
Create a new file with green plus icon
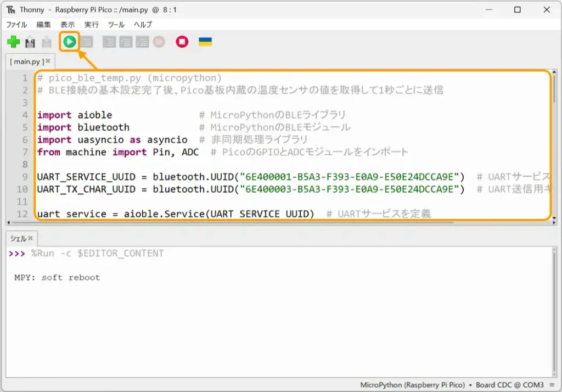pyautogui.click(x=13, y=42)
